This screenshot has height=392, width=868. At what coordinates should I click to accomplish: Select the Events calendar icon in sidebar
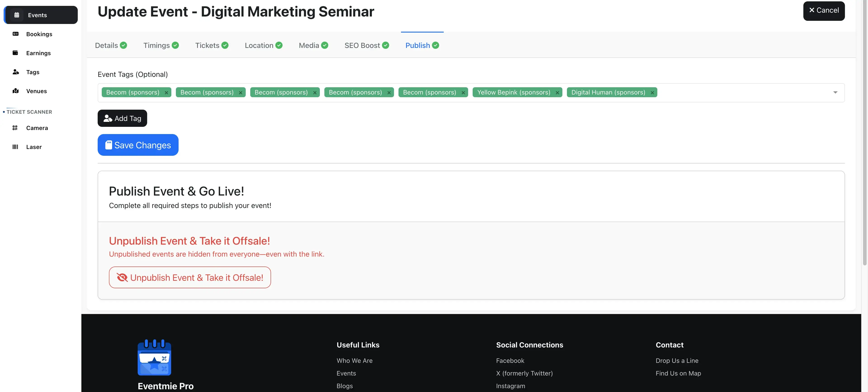(16, 15)
